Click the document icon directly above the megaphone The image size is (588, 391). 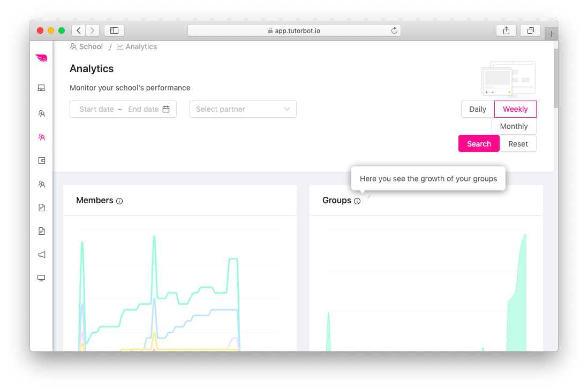42,231
